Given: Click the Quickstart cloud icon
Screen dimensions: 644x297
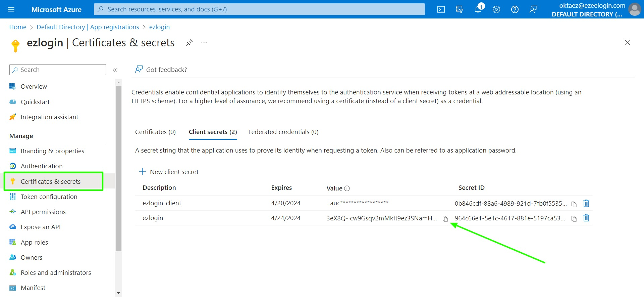Looking at the screenshot, I should pyautogui.click(x=13, y=101).
